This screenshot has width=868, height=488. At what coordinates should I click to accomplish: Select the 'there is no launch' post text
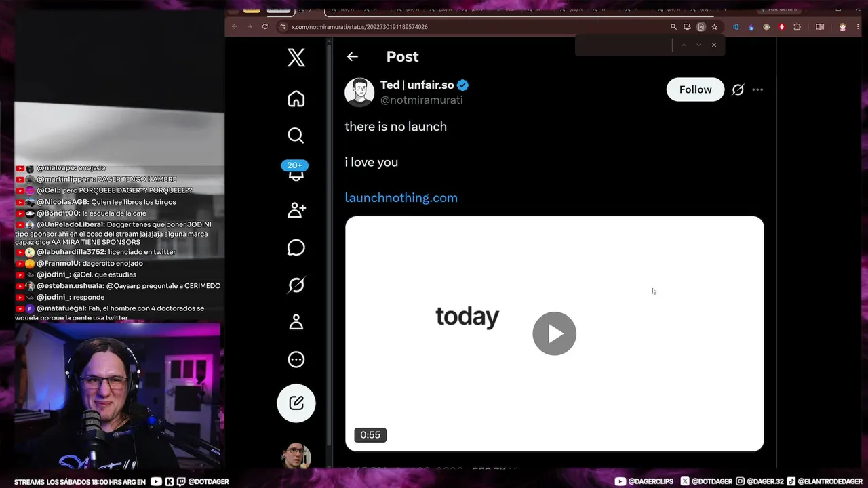coord(395,127)
